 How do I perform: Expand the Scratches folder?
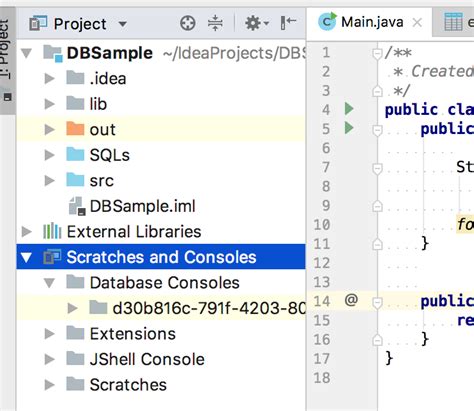50,385
